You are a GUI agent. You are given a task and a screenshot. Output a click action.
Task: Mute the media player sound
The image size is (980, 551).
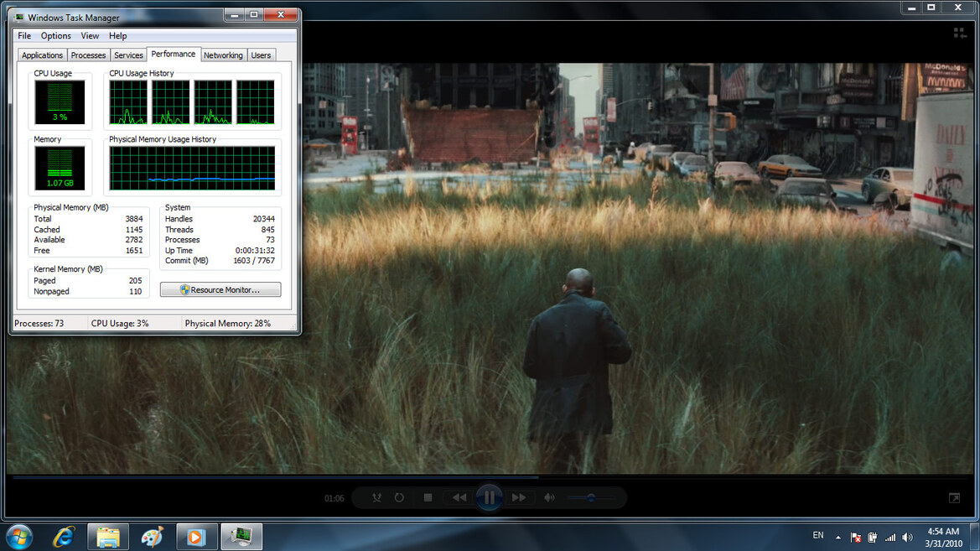pyautogui.click(x=549, y=498)
